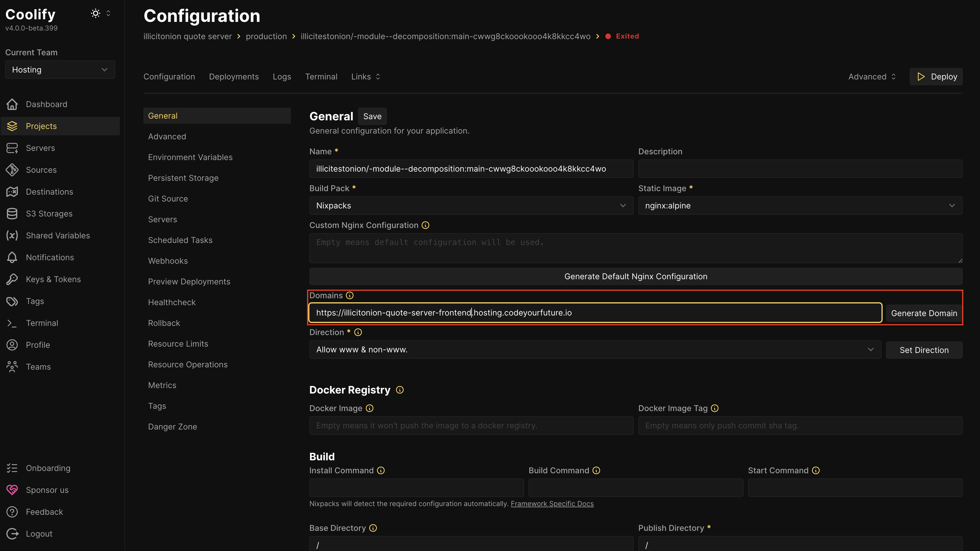Open the Advanced menu near Deploy

point(872,77)
